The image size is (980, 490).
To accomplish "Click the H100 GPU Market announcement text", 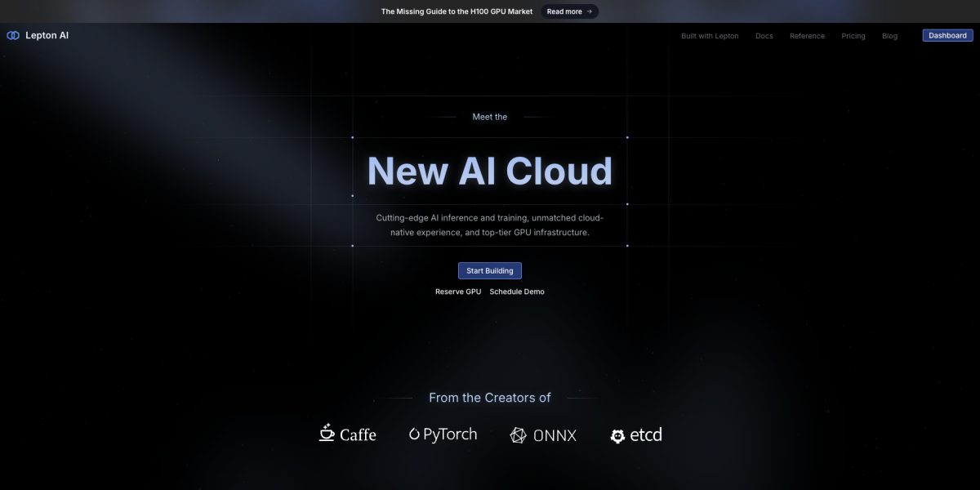I will (x=457, y=11).
